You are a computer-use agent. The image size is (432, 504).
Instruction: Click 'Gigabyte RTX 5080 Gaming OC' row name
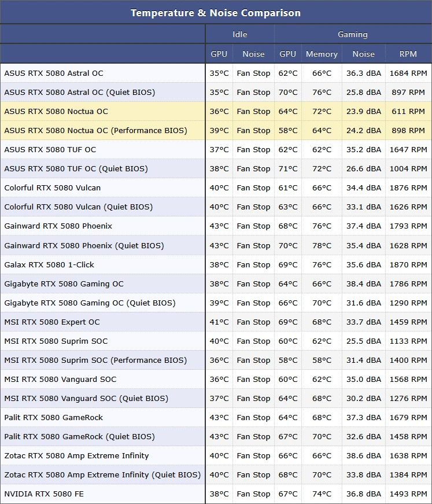coord(64,284)
